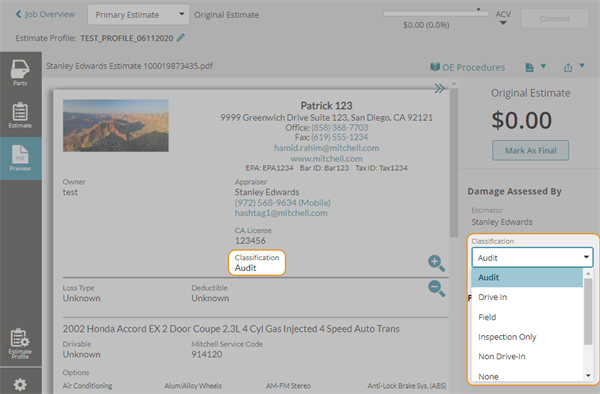Click the canyon landscape logo image
Viewport: 600px width, 394px height.
116,125
